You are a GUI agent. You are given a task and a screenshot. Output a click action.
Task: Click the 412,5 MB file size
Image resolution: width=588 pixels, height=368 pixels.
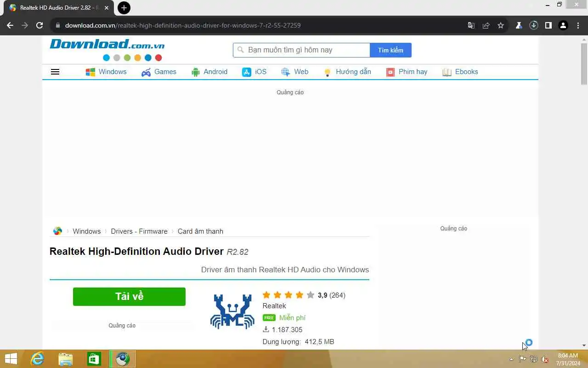pyautogui.click(x=319, y=342)
